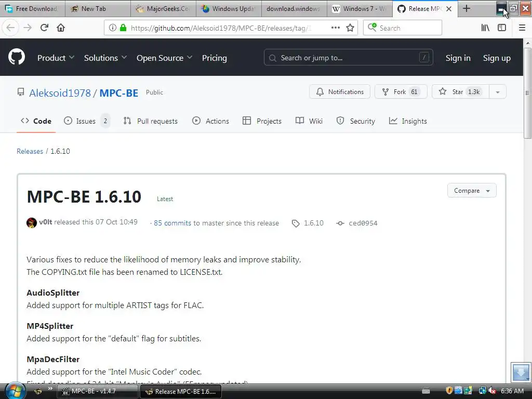Click the commit icon beside ced0954
This screenshot has height=399, width=532.
[340, 223]
